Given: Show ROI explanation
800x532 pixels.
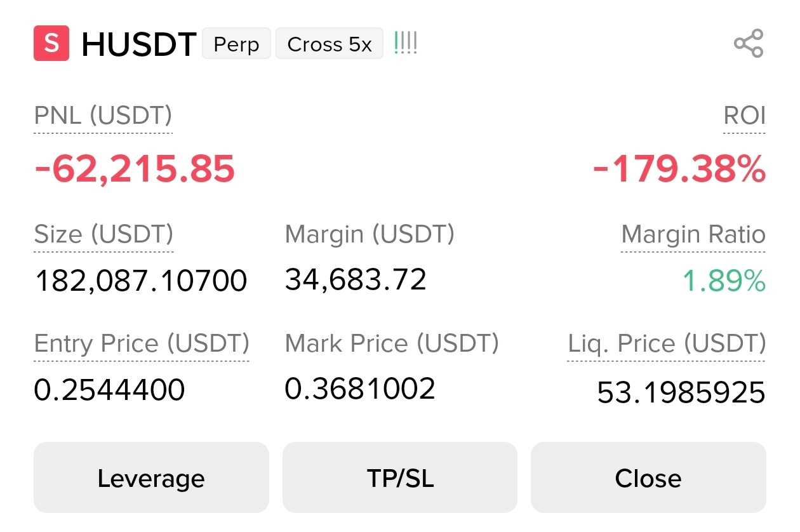Looking at the screenshot, I should pos(745,116).
